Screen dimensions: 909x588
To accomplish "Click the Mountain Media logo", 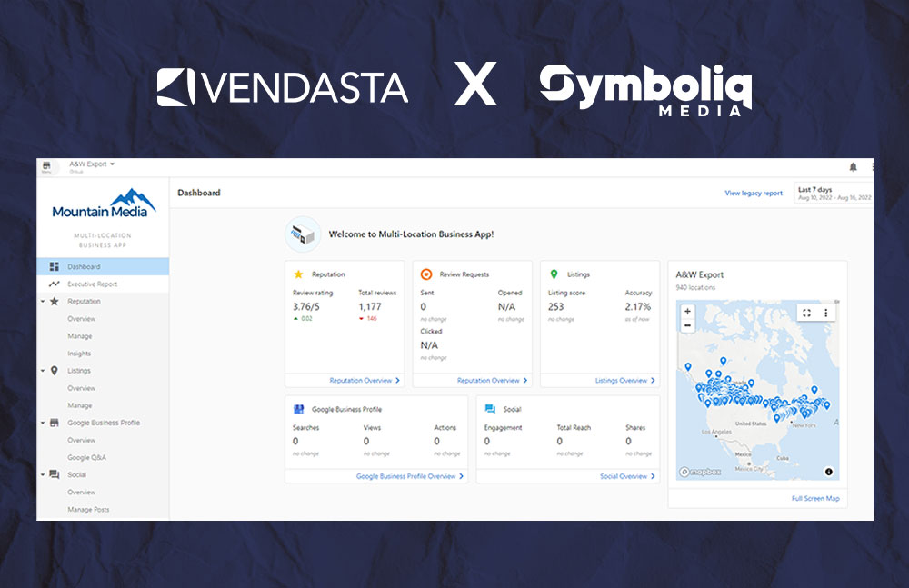I will point(104,204).
